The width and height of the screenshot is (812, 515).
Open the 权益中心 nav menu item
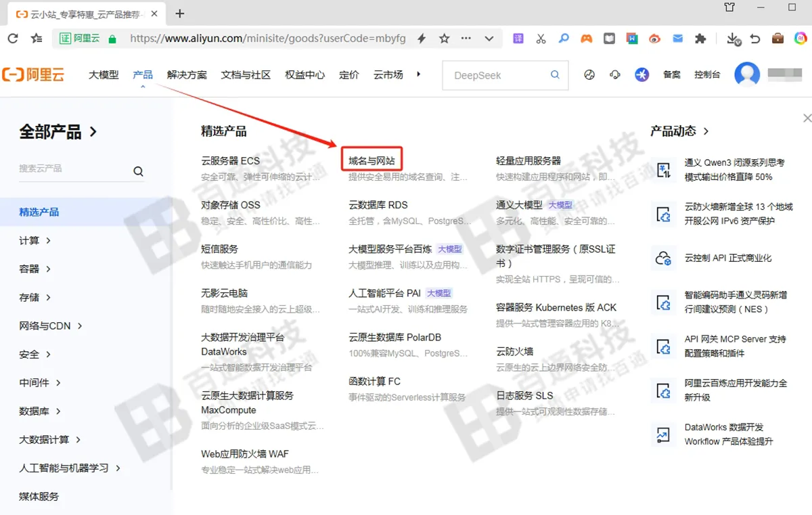point(305,74)
